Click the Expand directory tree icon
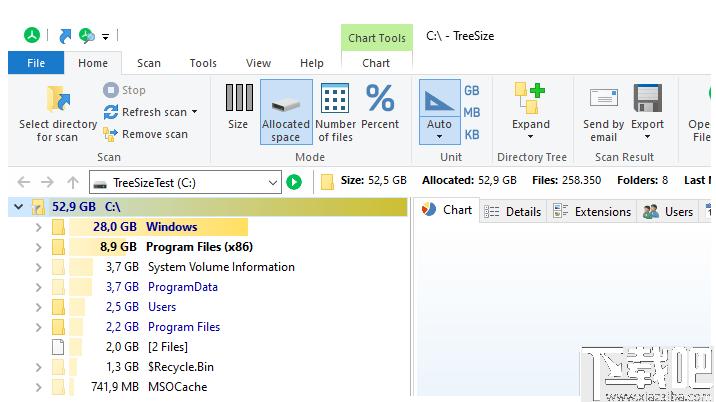 (x=530, y=97)
